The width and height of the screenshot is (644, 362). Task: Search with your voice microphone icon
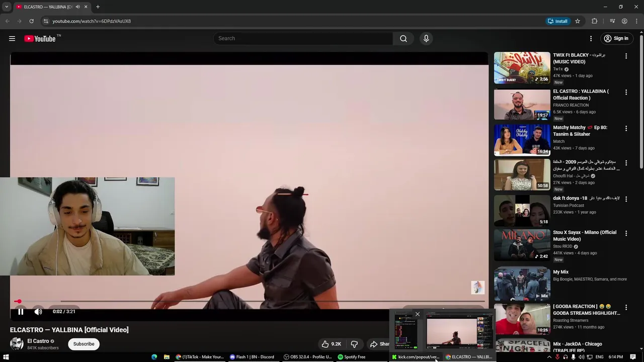(x=426, y=39)
